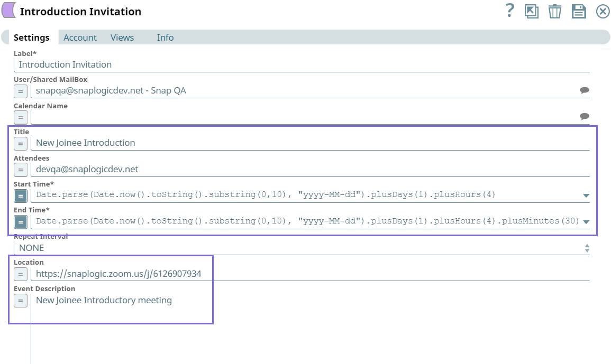The image size is (611, 364).
Task: Open suggestions bubble for User/Shared MailBox
Action: [584, 90]
